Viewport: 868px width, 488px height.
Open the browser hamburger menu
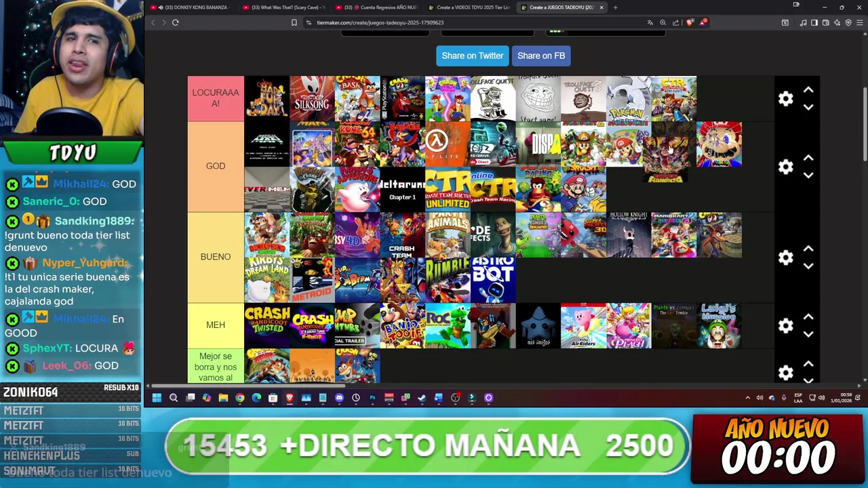(860, 22)
